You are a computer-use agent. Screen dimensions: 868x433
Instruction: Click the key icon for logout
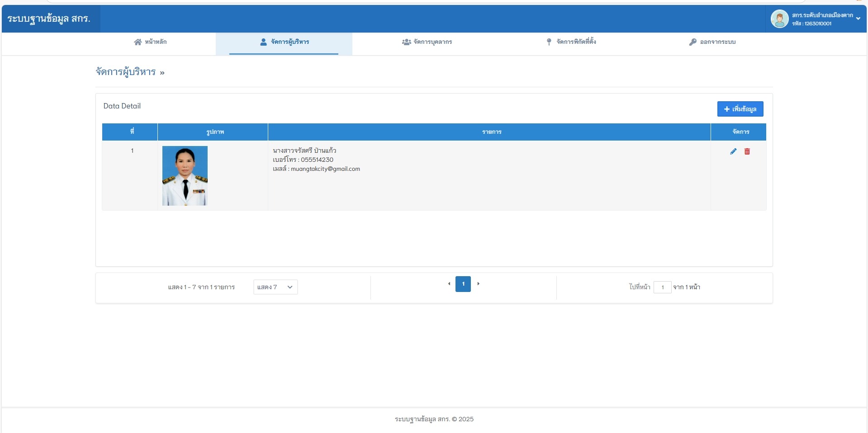(x=693, y=42)
